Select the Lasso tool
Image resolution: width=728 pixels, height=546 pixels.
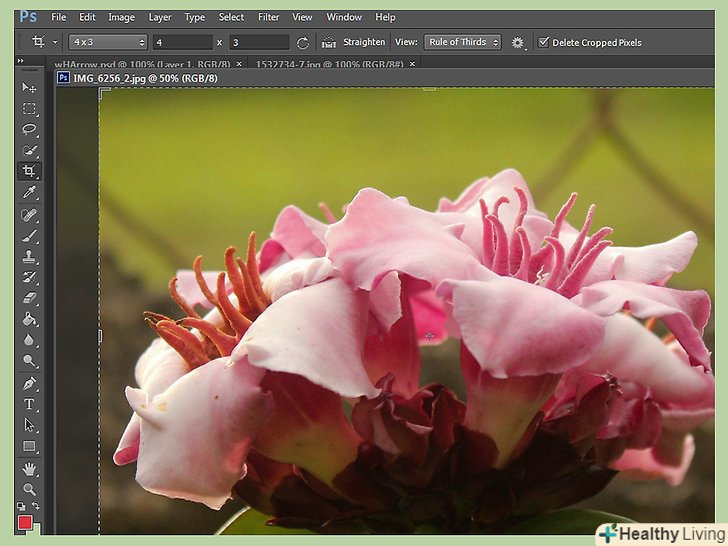(29, 129)
